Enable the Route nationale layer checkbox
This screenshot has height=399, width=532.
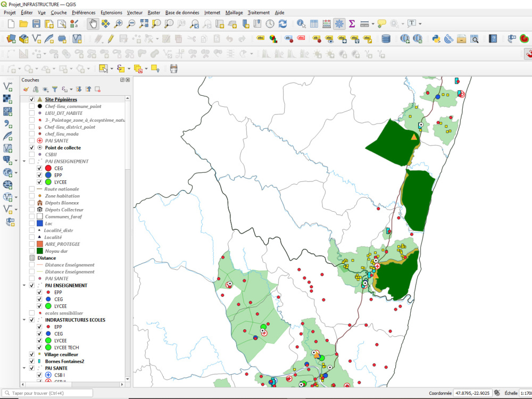31,189
